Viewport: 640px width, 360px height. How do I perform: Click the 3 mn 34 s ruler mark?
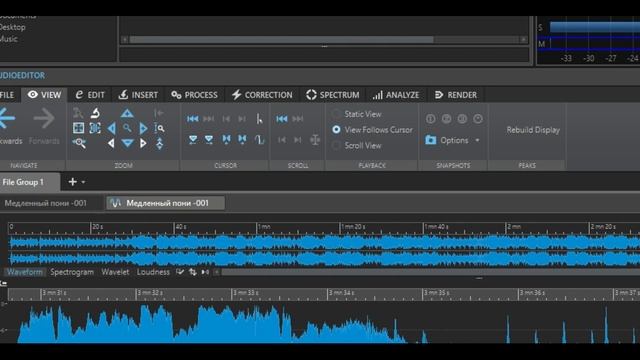(x=341, y=293)
